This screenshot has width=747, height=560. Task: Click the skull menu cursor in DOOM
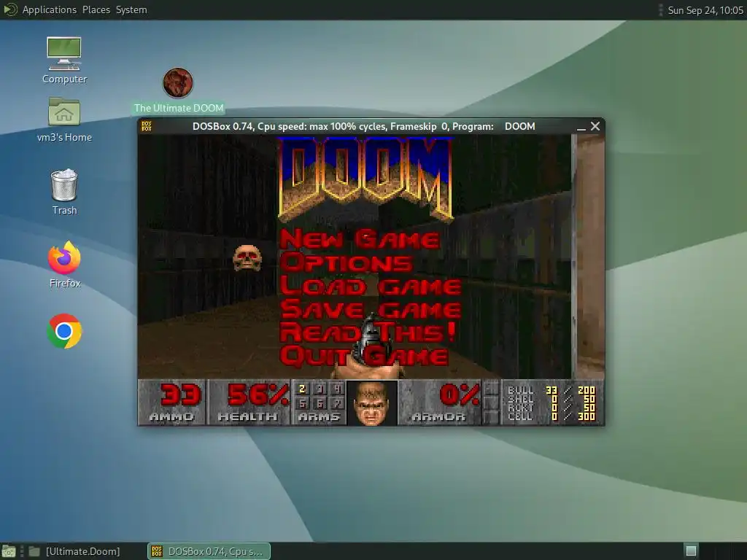pos(247,257)
